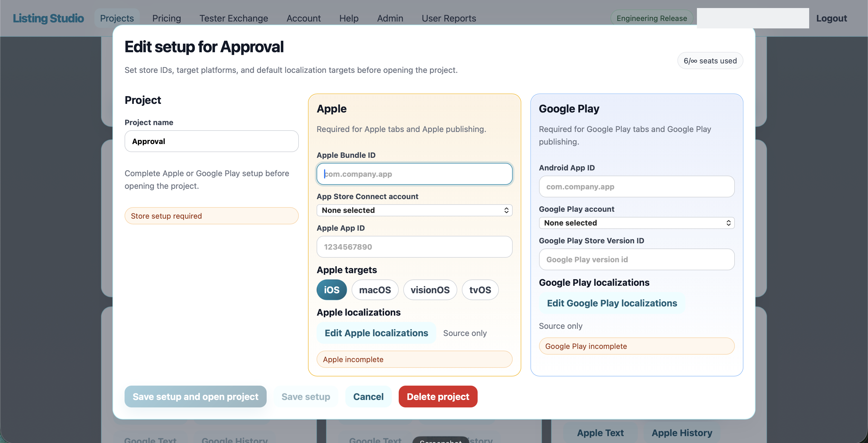Click Logout in the header

tap(831, 18)
